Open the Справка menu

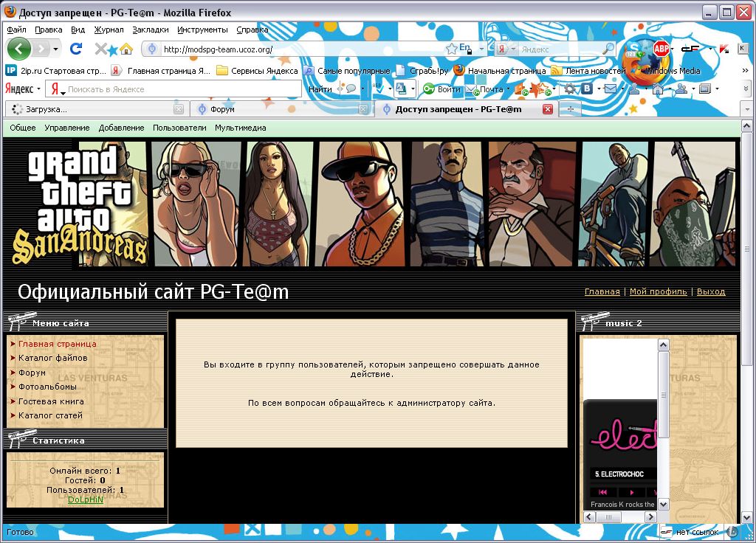pos(252,30)
